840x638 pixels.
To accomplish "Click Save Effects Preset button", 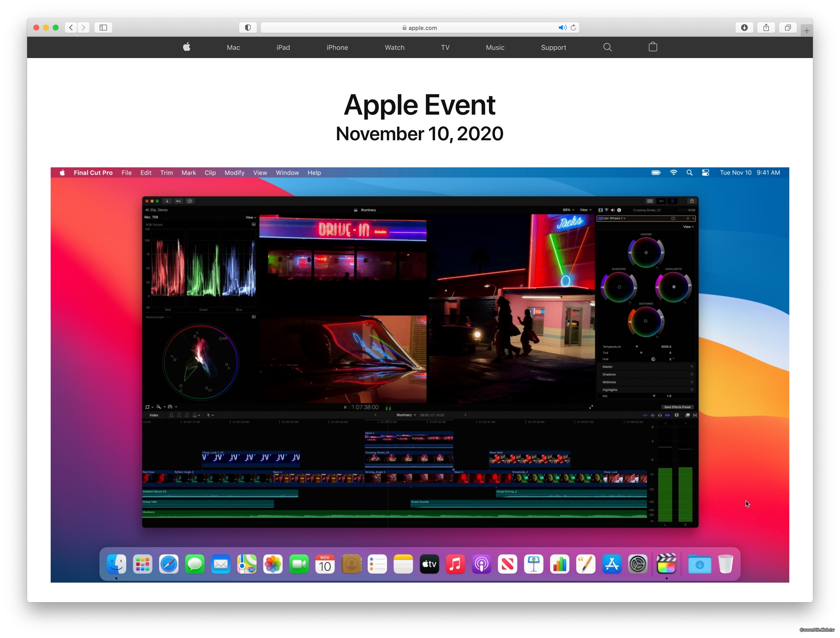I will [x=677, y=407].
